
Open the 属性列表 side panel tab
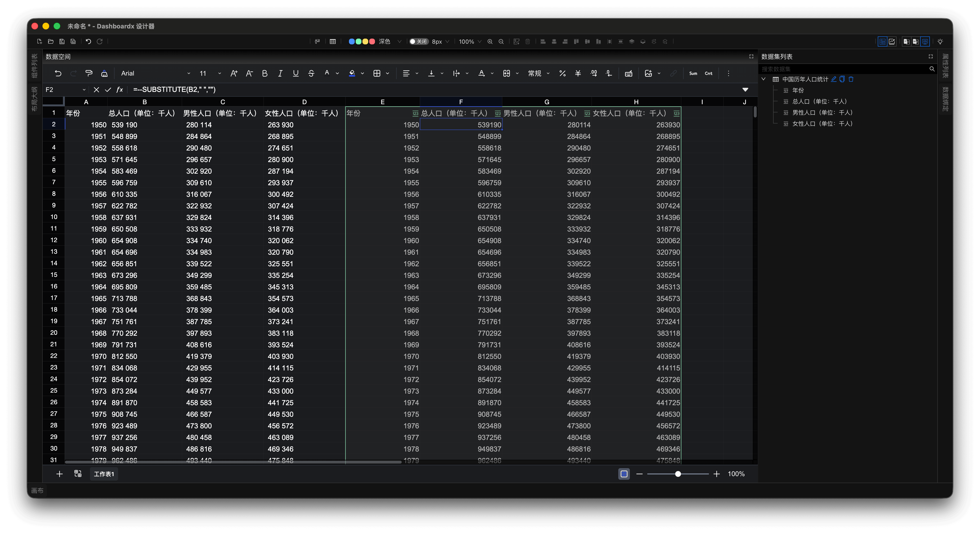[945, 65]
